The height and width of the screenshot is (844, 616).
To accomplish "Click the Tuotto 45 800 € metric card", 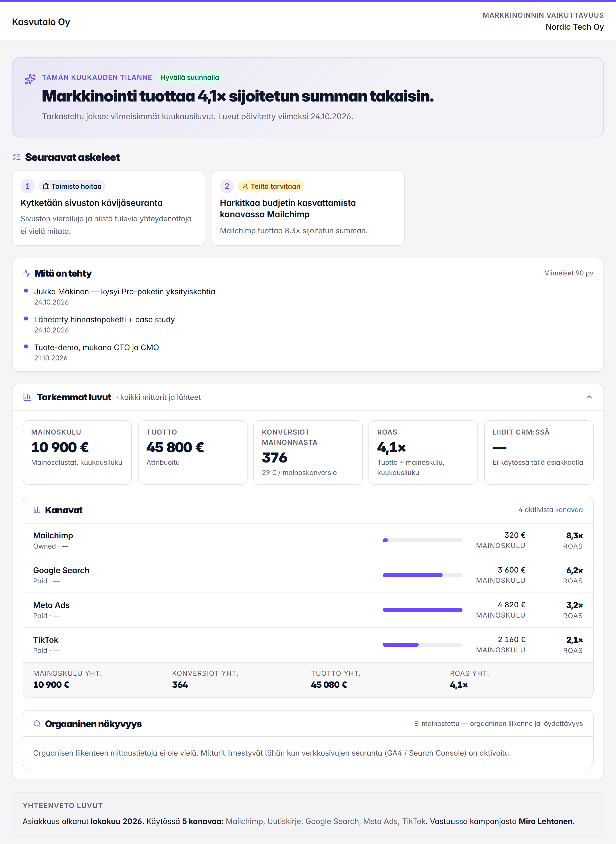I will tap(193, 453).
